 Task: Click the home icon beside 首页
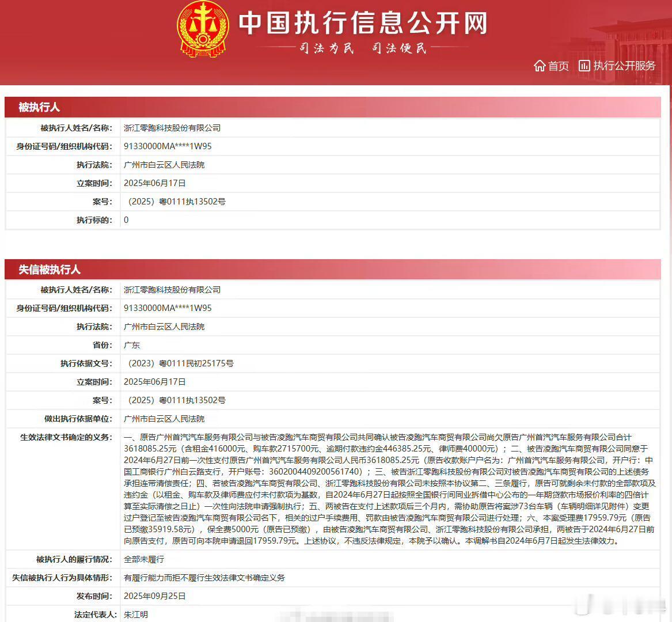(x=540, y=66)
